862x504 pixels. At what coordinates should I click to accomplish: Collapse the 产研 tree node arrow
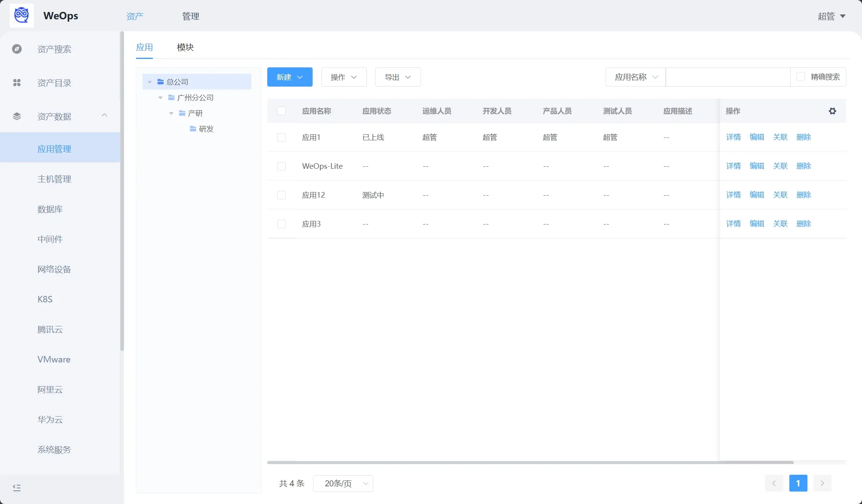pyautogui.click(x=171, y=113)
